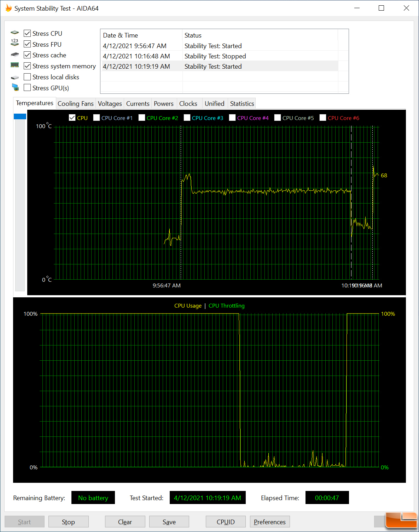The height and width of the screenshot is (532, 419).
Task: Select the 10:16:48 AM Stability Test Stopped row
Action: point(220,56)
